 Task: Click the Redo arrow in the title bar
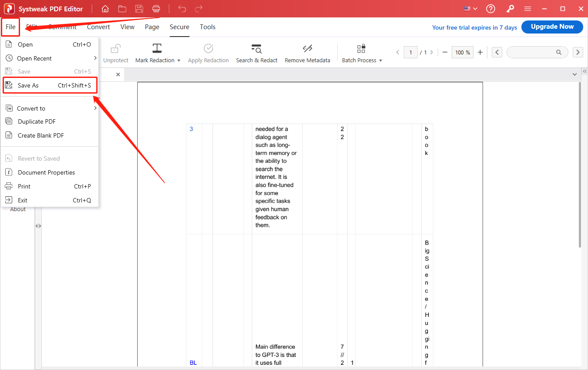[x=199, y=9]
